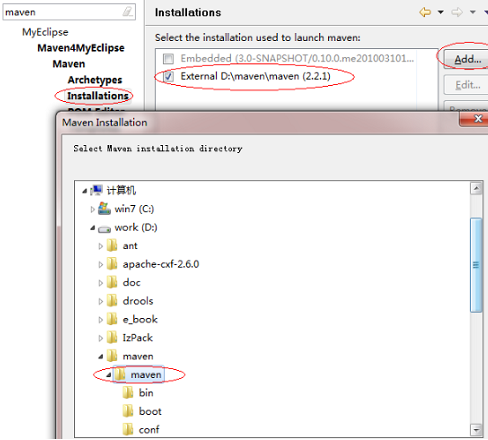Uncheck the External D:\maven\maven checkbox
Viewport: 488px width, 440px height.
point(168,77)
